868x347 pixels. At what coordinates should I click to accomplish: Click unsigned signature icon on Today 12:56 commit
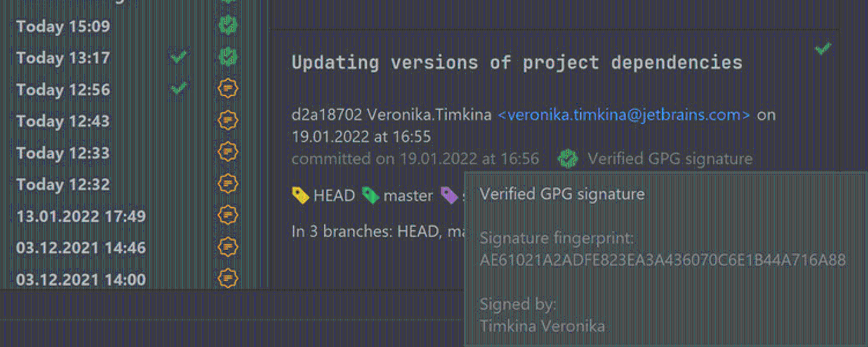click(227, 88)
